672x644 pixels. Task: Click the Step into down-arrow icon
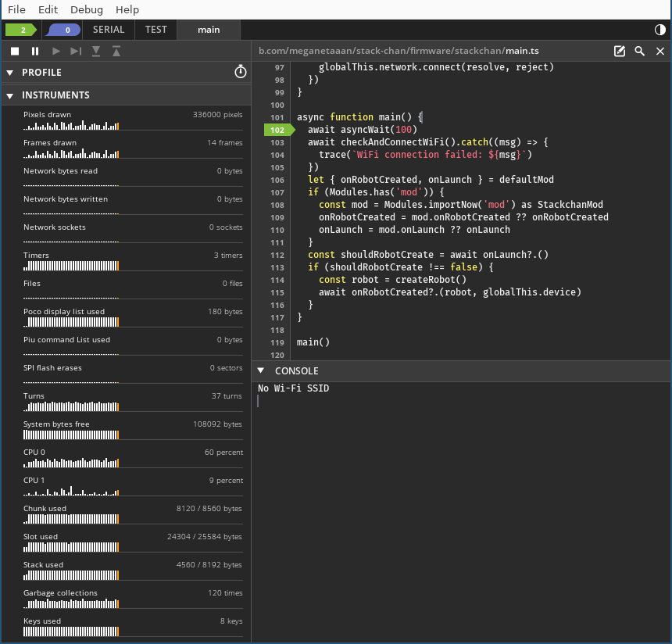(96, 52)
